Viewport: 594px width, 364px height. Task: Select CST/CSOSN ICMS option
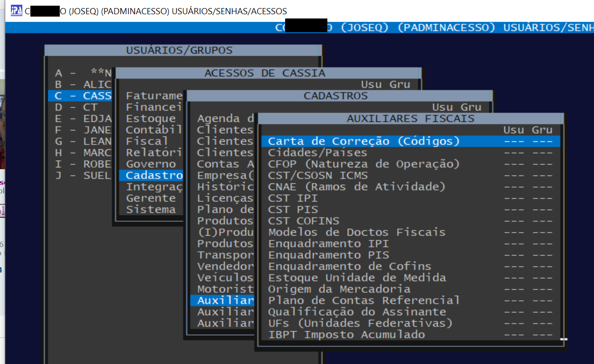point(317,175)
